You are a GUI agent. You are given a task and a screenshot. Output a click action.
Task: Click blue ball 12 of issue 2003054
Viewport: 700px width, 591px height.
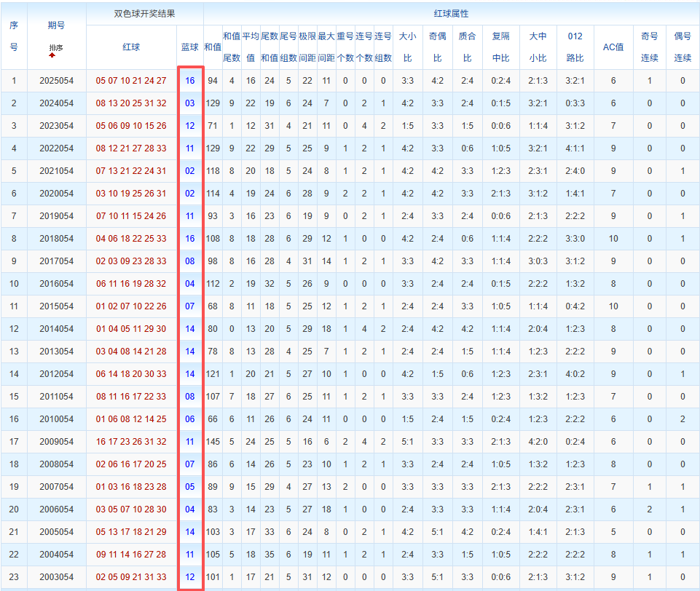tap(189, 577)
